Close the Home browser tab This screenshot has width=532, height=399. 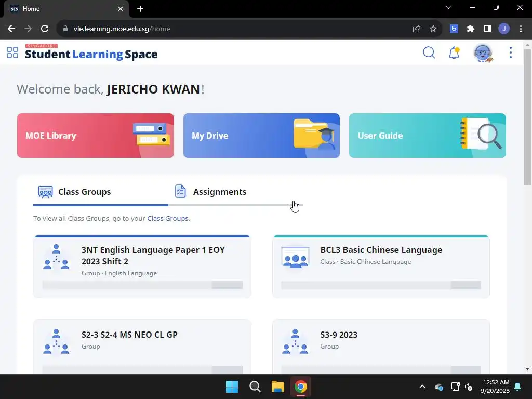pyautogui.click(x=121, y=9)
